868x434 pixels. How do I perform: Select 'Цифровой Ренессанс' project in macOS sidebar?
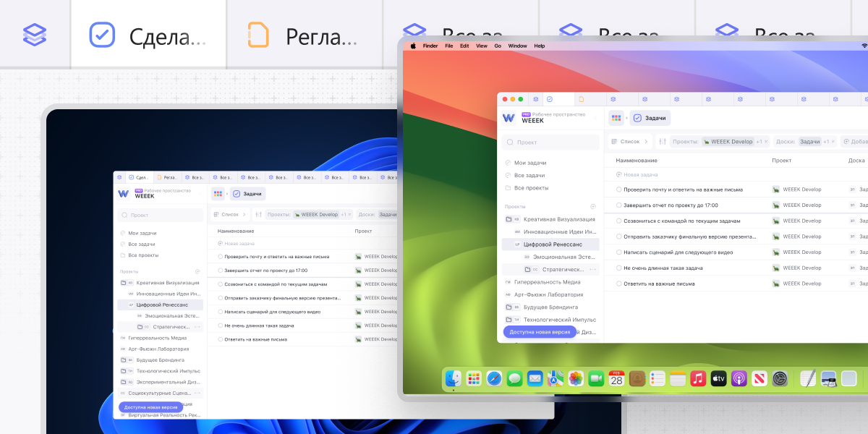tap(550, 244)
